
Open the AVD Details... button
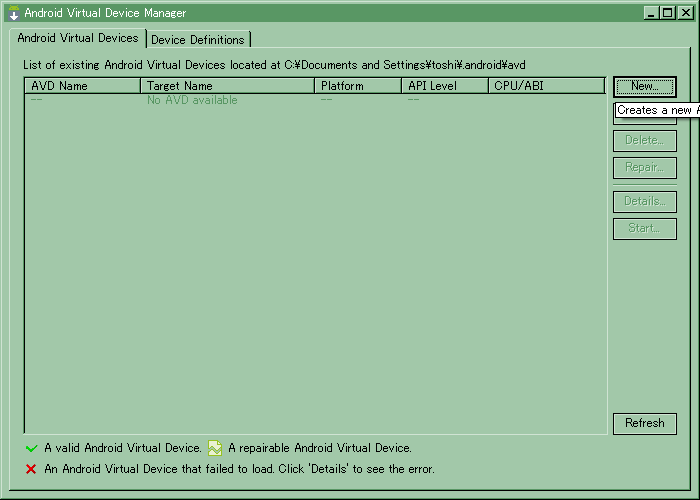[x=645, y=202]
